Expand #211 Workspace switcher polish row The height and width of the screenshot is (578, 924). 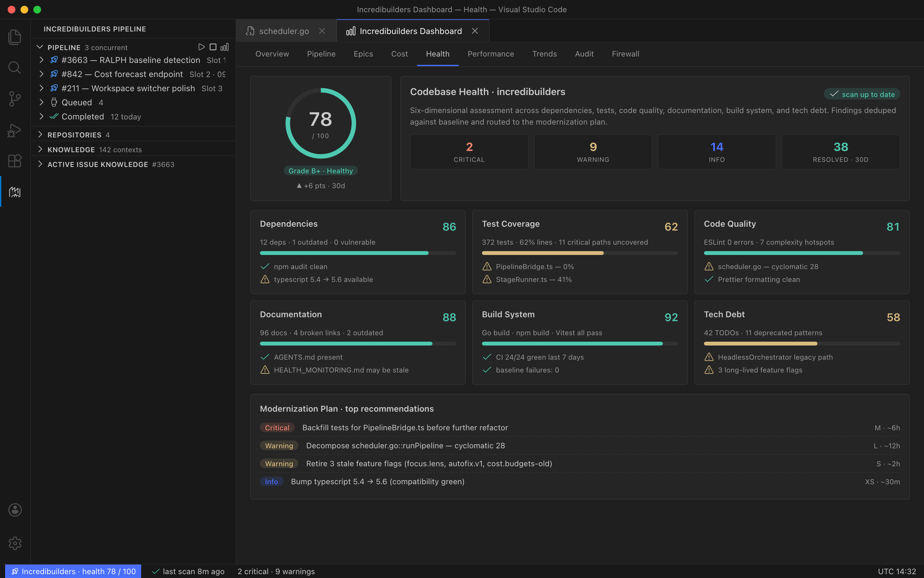(x=41, y=88)
